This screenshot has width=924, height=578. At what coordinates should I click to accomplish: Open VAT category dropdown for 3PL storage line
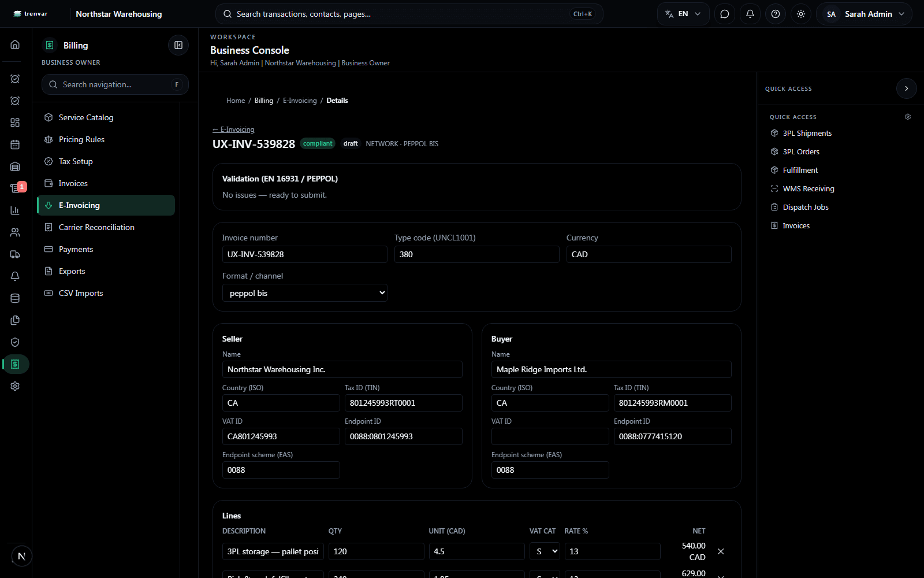(545, 551)
